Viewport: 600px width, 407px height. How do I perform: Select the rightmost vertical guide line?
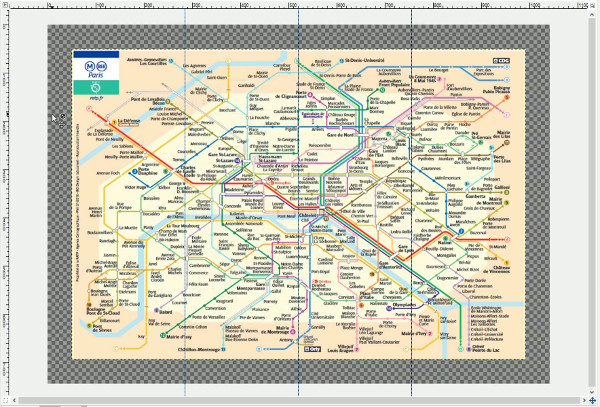coord(412,203)
